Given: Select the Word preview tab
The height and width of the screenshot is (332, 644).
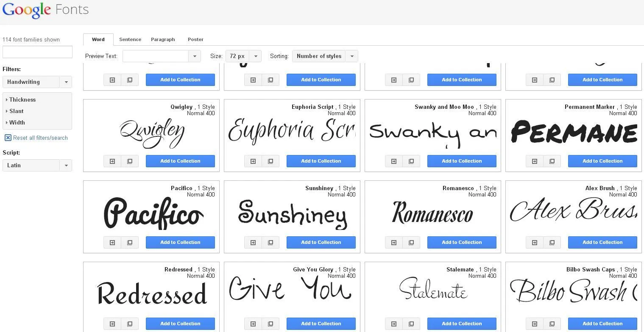Looking at the screenshot, I should click(x=98, y=39).
